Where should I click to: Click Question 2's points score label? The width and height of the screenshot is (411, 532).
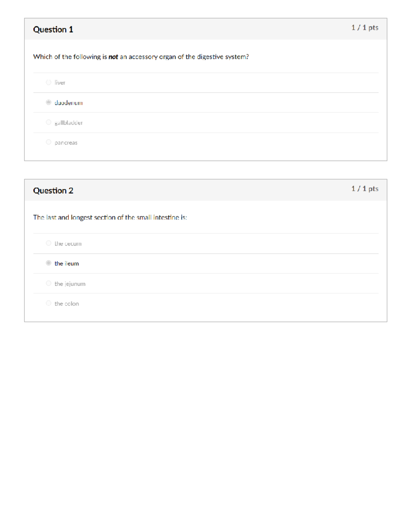click(364, 189)
